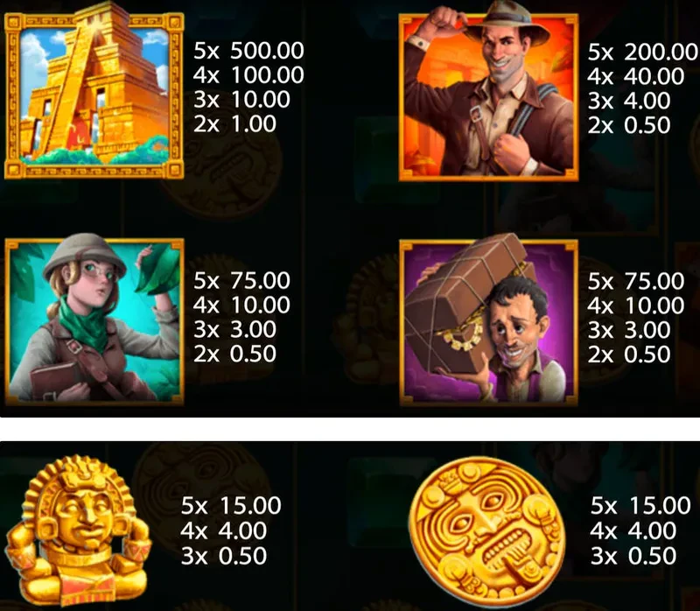Select the golden Aztec coin symbol
The height and width of the screenshot is (611, 700).
[x=487, y=533]
